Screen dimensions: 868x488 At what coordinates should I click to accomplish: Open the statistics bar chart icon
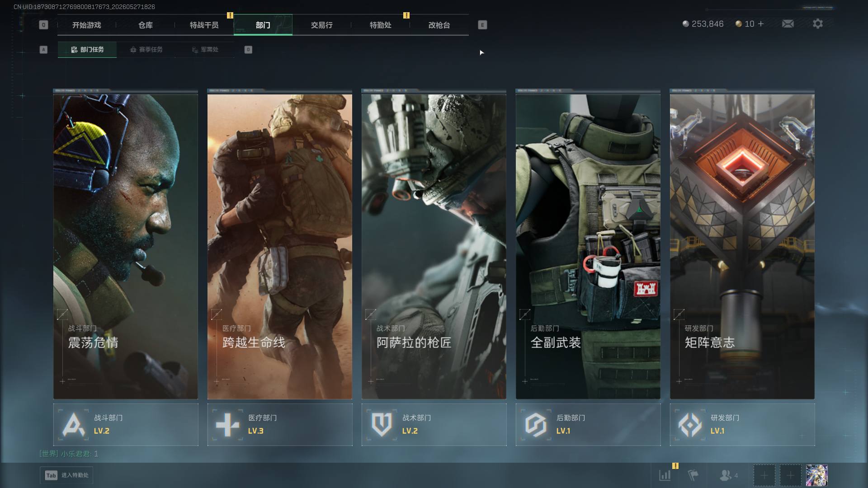[665, 475]
